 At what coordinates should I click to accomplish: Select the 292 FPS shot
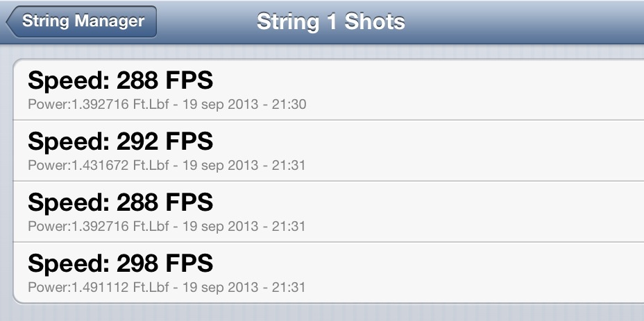(x=326, y=151)
